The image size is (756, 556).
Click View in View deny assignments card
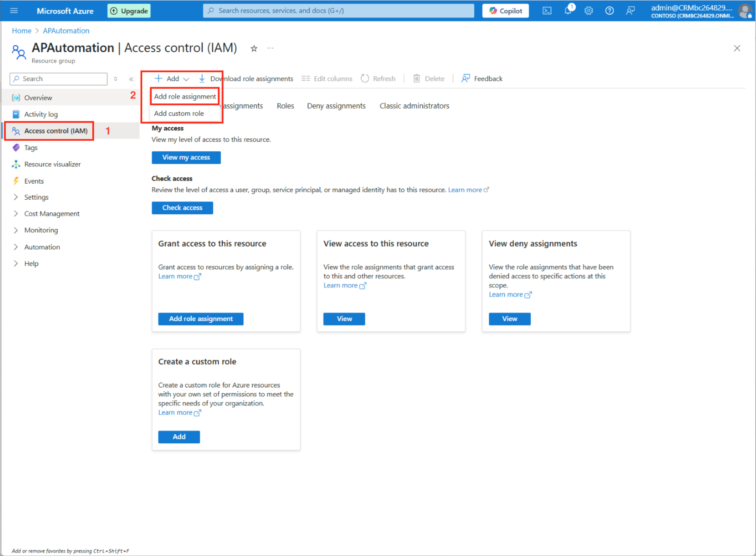point(509,319)
